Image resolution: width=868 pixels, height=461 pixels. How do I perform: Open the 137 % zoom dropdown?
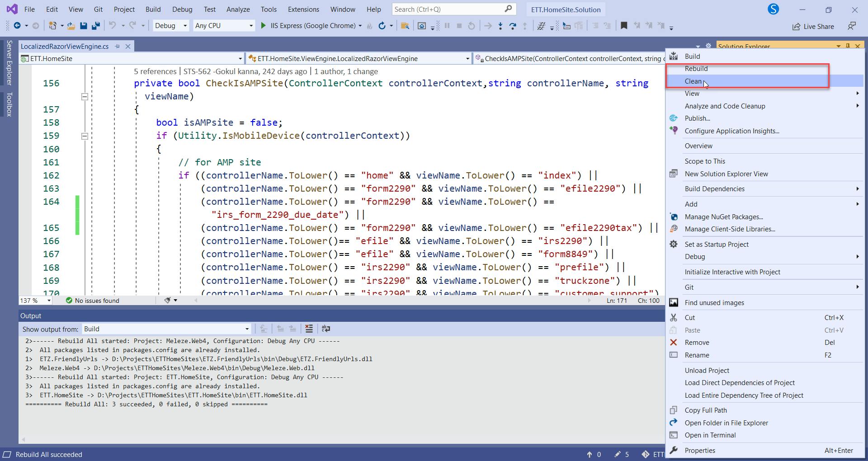point(35,301)
